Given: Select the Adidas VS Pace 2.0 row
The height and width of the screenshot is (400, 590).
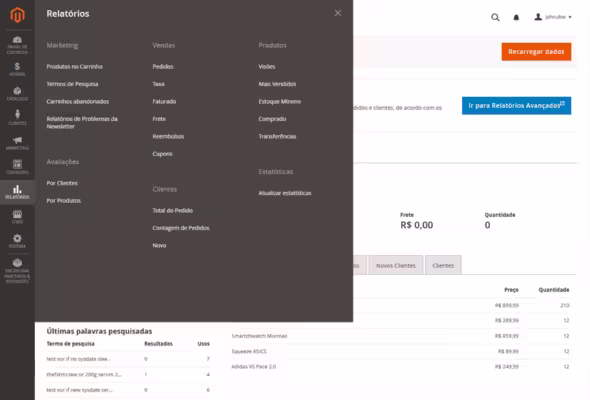Looking at the screenshot, I should click(x=400, y=367).
